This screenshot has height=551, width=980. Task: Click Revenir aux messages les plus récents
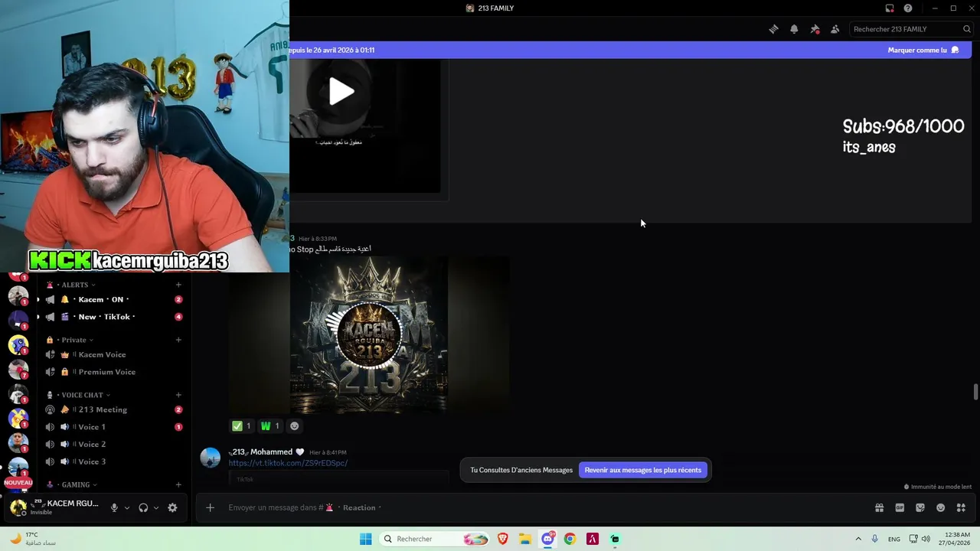click(643, 470)
